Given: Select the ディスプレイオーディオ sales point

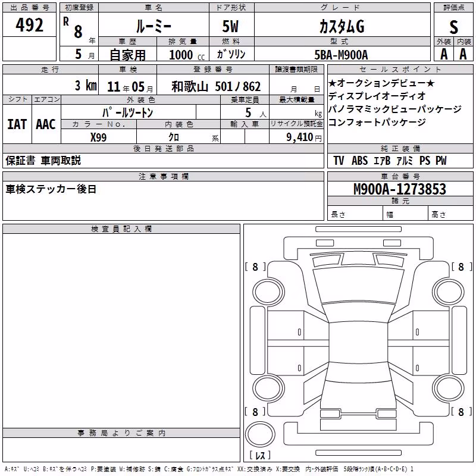Looking at the screenshot, I should (x=377, y=96).
